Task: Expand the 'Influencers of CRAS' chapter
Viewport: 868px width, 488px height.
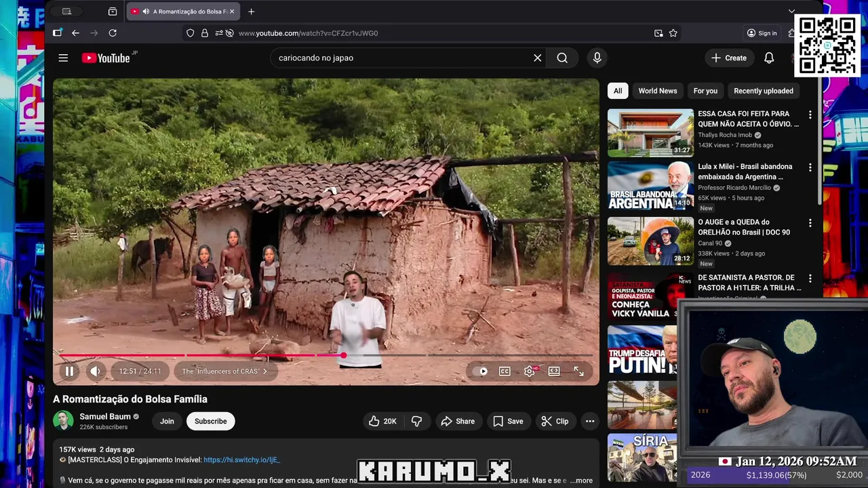Action: 224,371
